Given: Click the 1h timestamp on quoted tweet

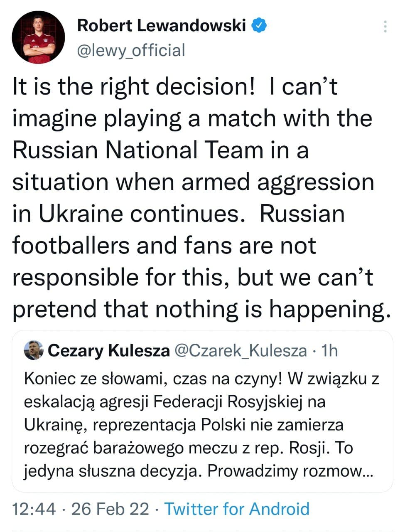Looking at the screenshot, I should click(330, 351).
